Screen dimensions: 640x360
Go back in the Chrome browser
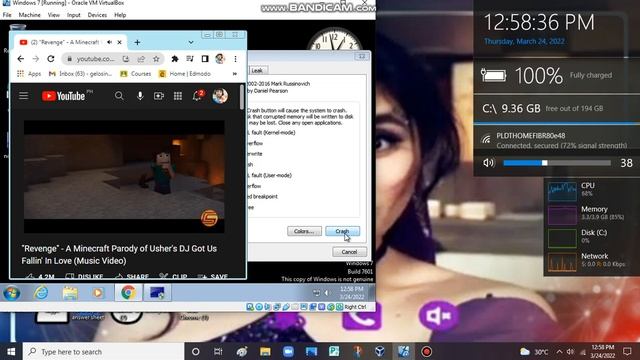point(20,59)
